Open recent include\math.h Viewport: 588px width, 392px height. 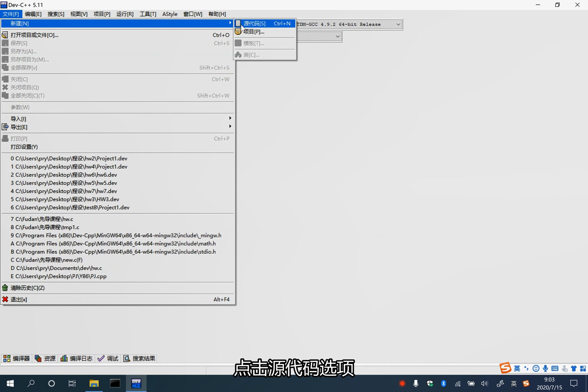click(x=118, y=244)
